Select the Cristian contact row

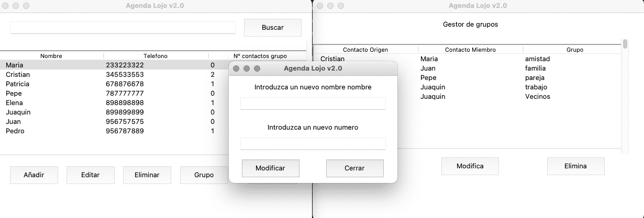click(x=52, y=75)
